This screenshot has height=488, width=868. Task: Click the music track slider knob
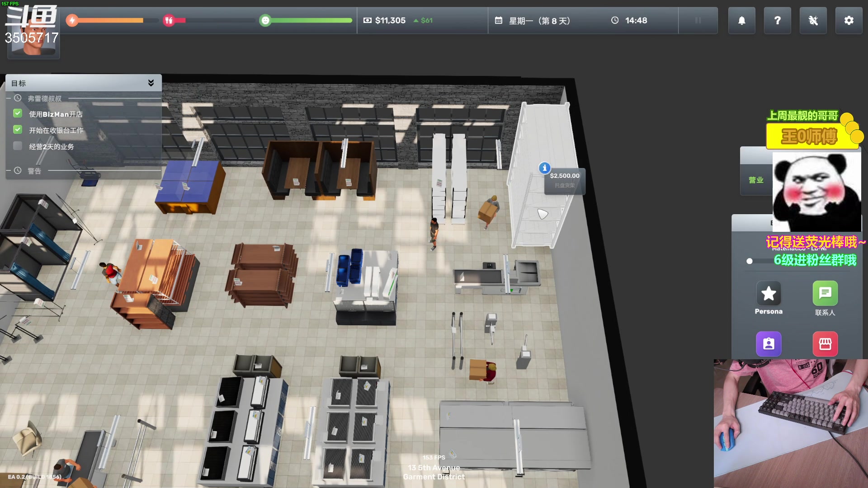coord(750,261)
